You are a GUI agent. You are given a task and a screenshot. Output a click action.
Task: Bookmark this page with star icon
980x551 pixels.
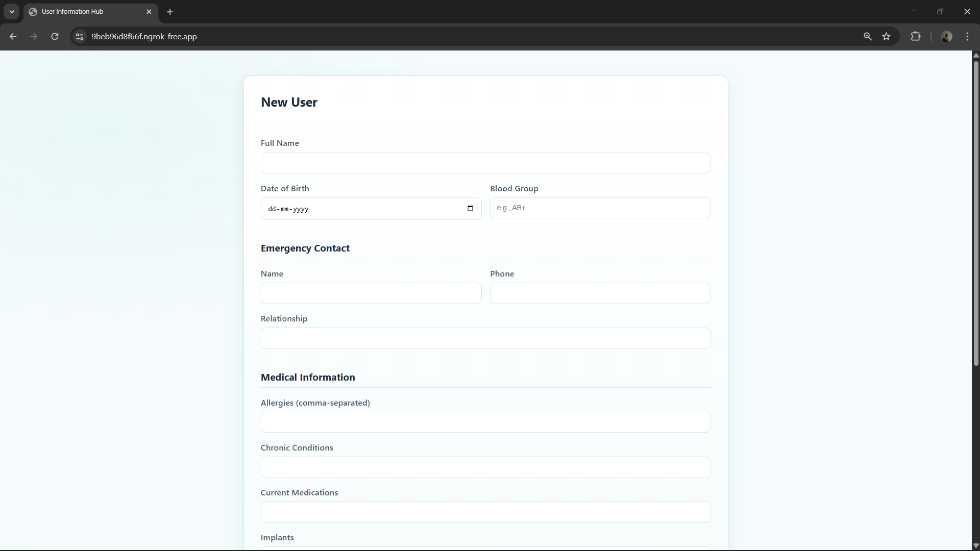tap(887, 36)
